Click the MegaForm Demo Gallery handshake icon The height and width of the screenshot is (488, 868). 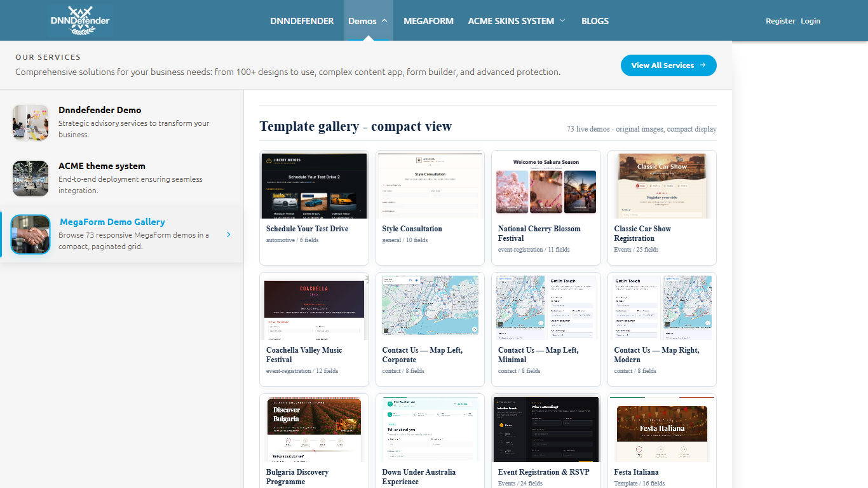(31, 234)
